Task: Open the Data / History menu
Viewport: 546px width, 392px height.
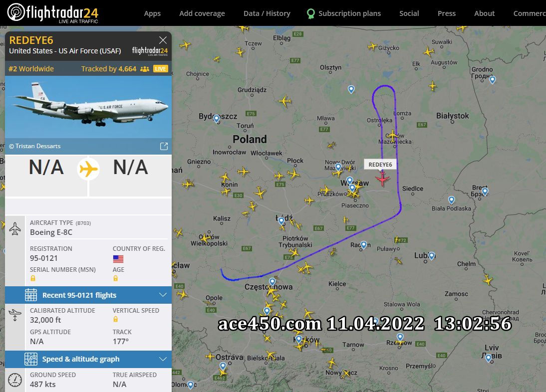Action: pos(267,13)
